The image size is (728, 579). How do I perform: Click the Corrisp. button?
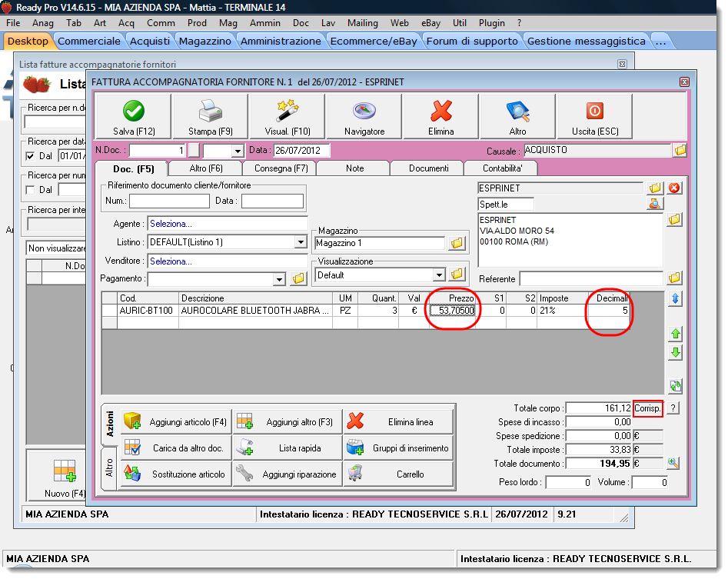(x=647, y=408)
